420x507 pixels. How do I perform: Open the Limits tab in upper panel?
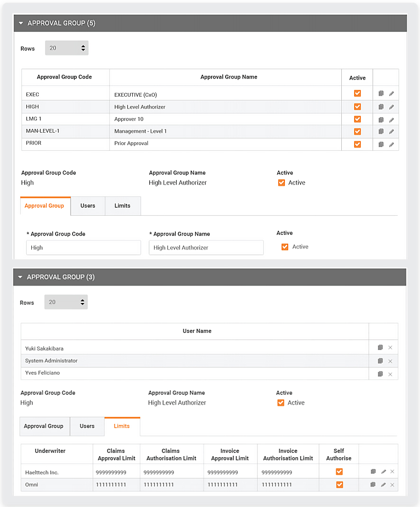tap(122, 206)
